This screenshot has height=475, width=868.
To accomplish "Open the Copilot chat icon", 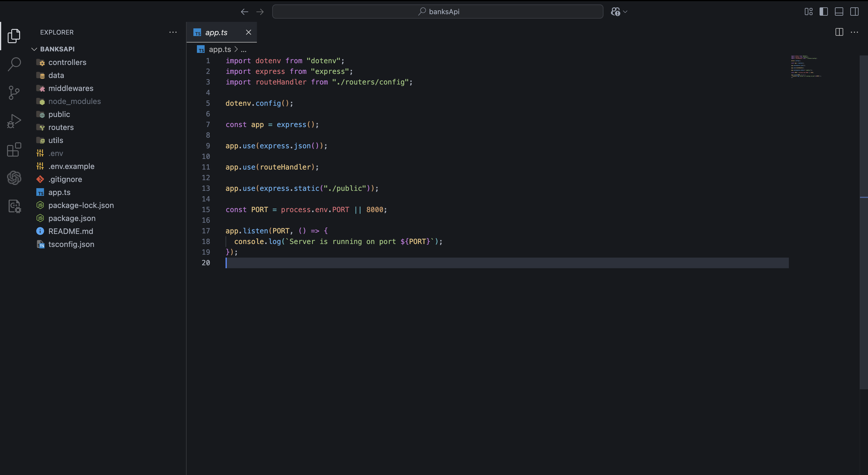I will 616,12.
